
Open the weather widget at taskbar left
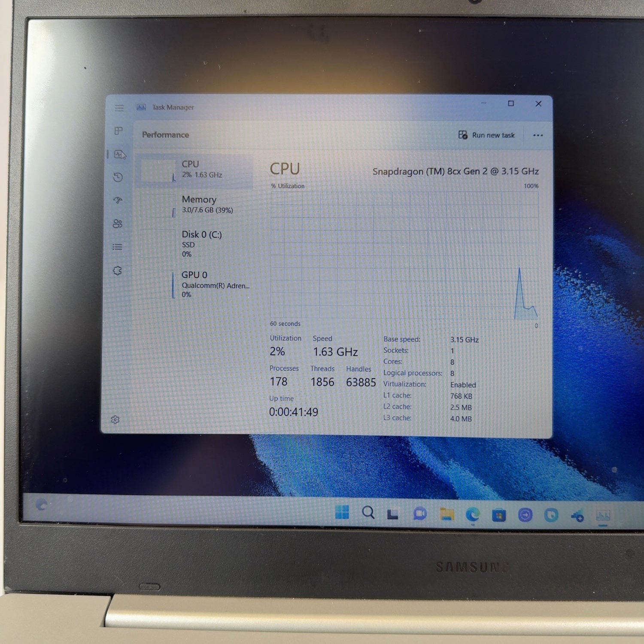point(42,504)
